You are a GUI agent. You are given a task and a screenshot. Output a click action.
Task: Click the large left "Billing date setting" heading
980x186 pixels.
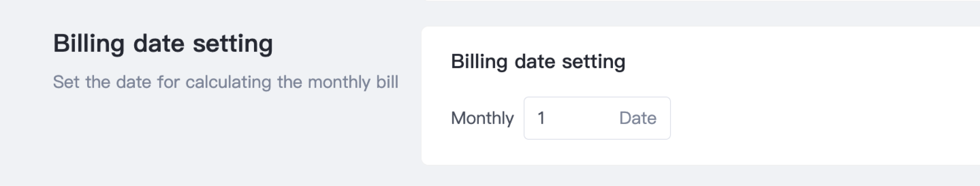(x=163, y=43)
